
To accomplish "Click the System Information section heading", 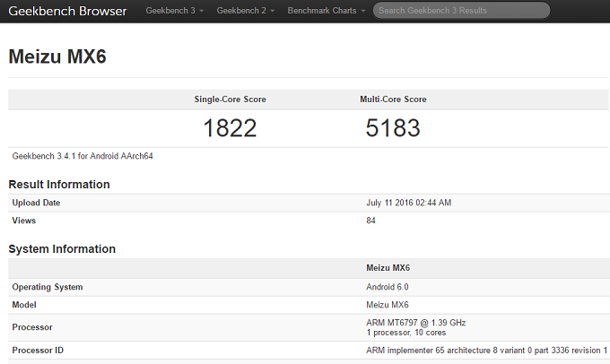I will 62,248.
